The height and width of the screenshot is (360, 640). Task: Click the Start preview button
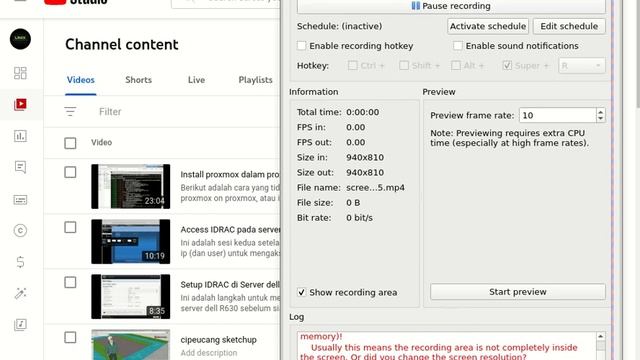coord(518,292)
